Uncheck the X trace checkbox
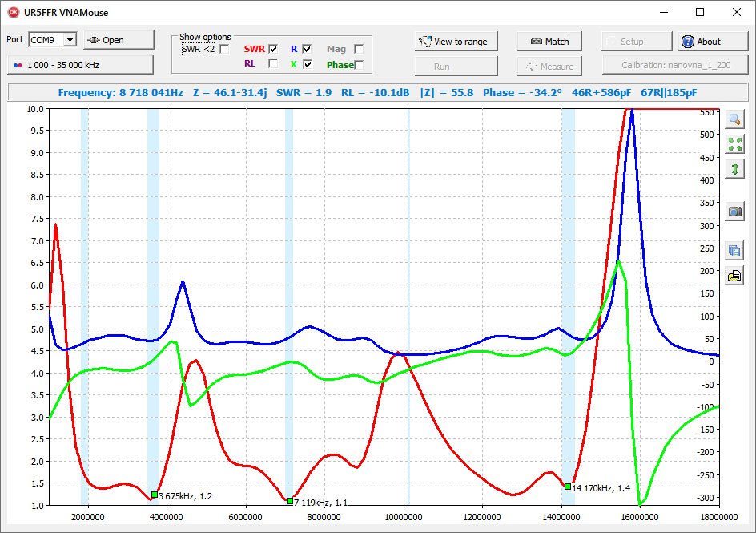The width and height of the screenshot is (756, 533). (307, 64)
